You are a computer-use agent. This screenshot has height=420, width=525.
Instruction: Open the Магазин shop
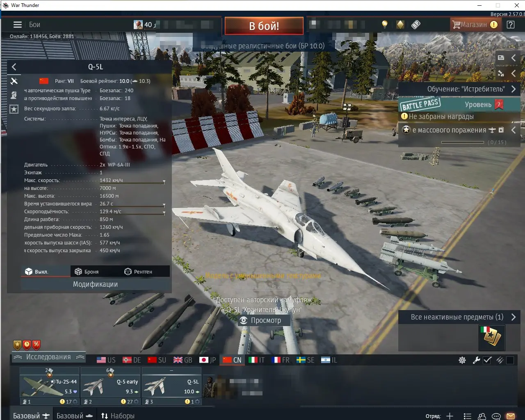[x=475, y=25]
